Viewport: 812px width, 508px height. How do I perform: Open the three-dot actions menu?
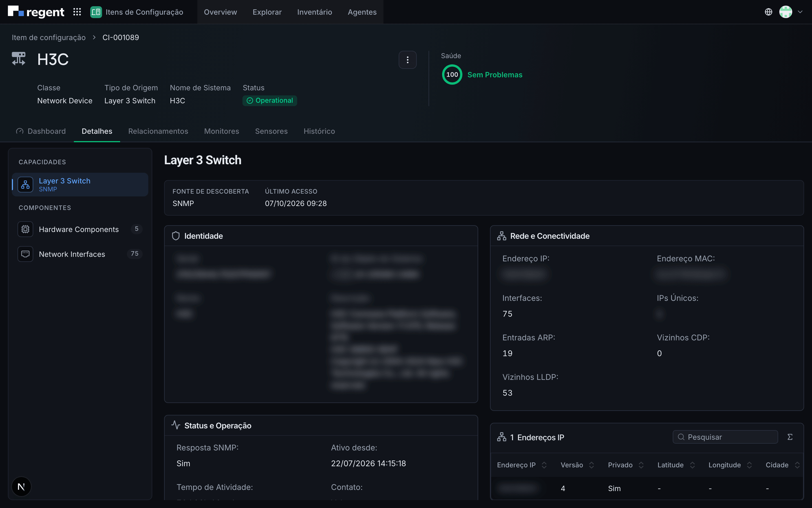407,60
